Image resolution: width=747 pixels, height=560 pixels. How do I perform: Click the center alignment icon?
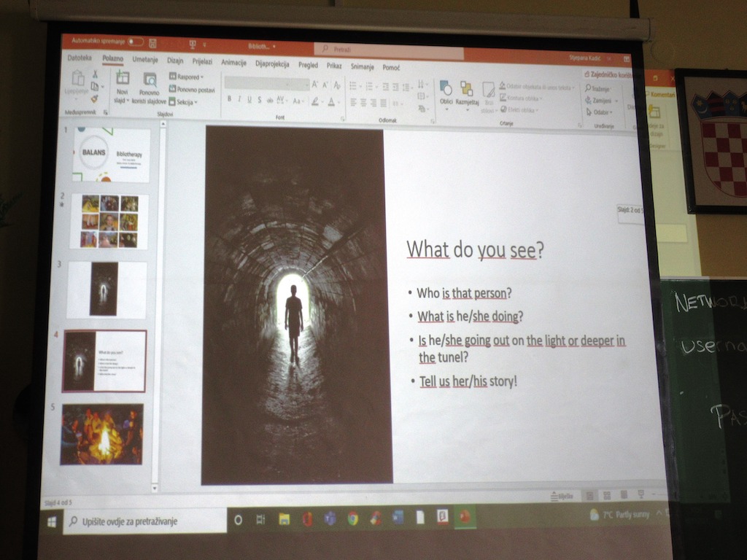point(363,103)
